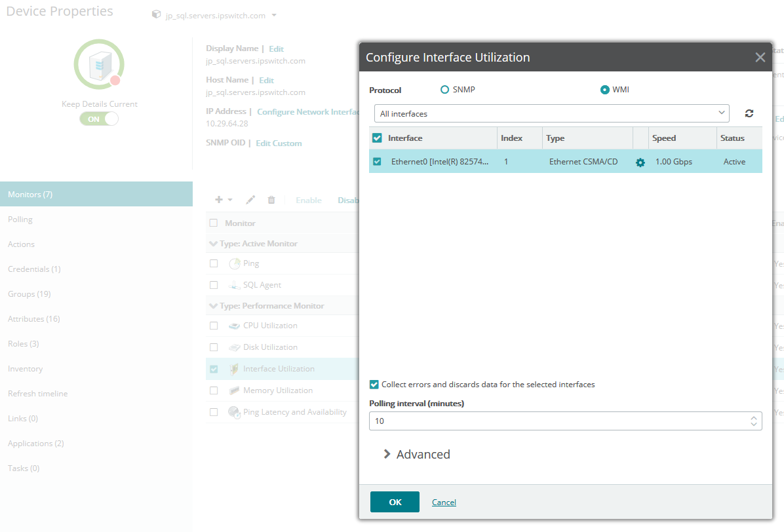Screen dimensions: 784x532
Task: Open the device selector dropdown arrow
Action: pyautogui.click(x=274, y=15)
